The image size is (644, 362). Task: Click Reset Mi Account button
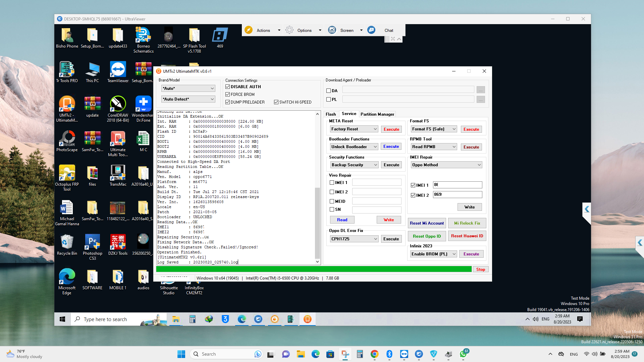(x=427, y=223)
